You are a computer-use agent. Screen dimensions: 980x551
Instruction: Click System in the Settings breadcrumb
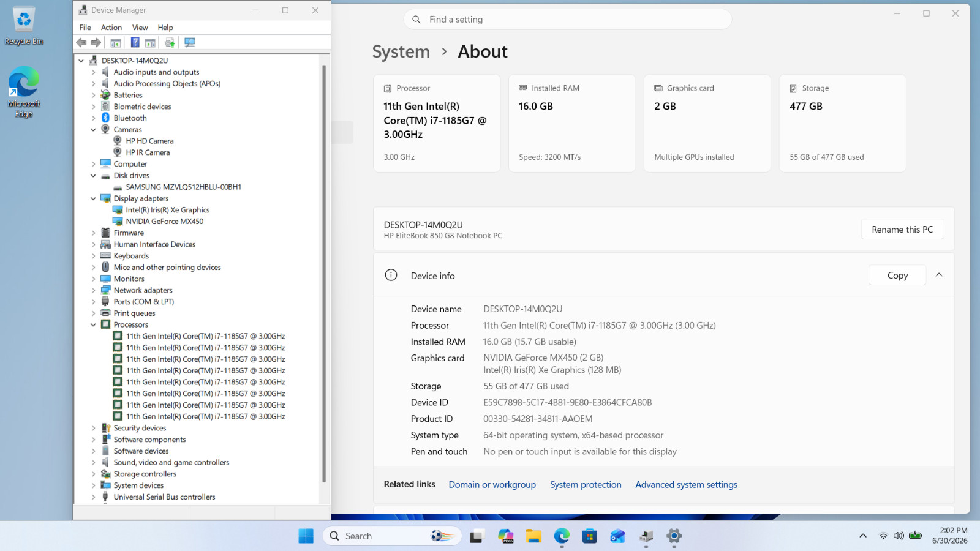point(401,52)
